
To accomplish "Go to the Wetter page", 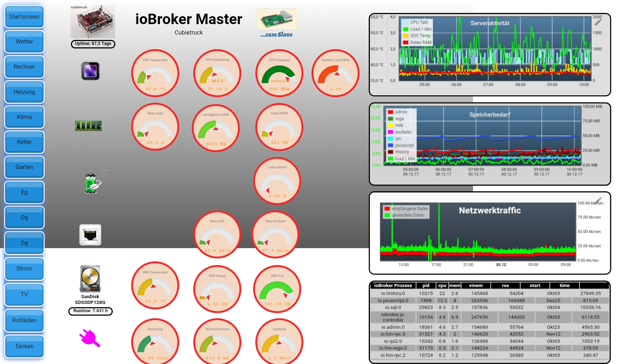I will [x=24, y=42].
